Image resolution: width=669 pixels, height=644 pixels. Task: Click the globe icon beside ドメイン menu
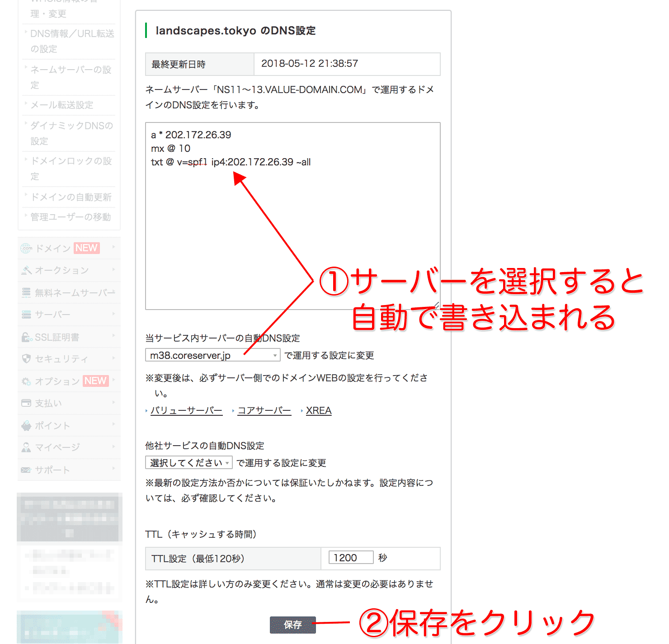click(26, 248)
